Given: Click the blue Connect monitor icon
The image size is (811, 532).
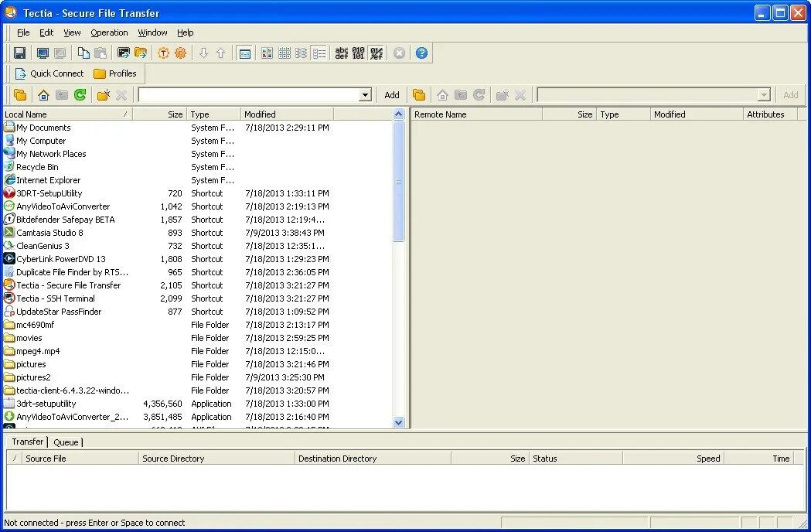Looking at the screenshot, I should click(43, 53).
